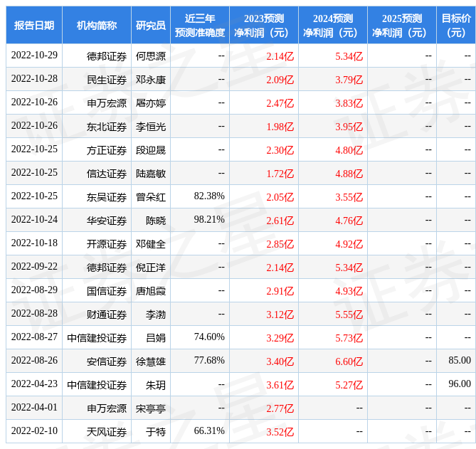Select researcher 何思源
476x449 pixels.
coord(151,56)
